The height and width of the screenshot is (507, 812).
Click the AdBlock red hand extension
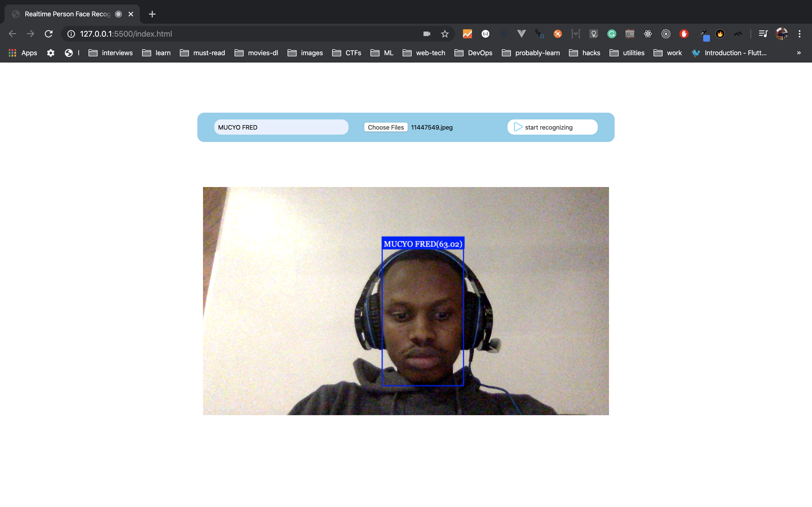684,34
